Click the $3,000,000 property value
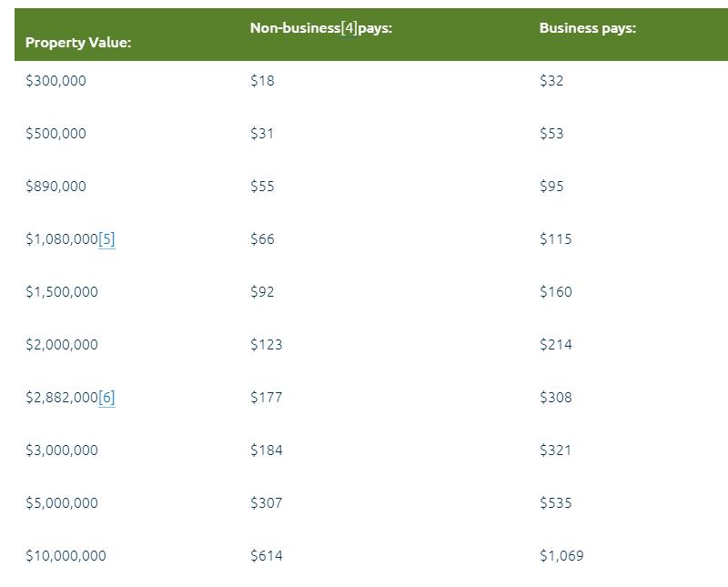Screen dimensions: 728x587 pos(62,450)
